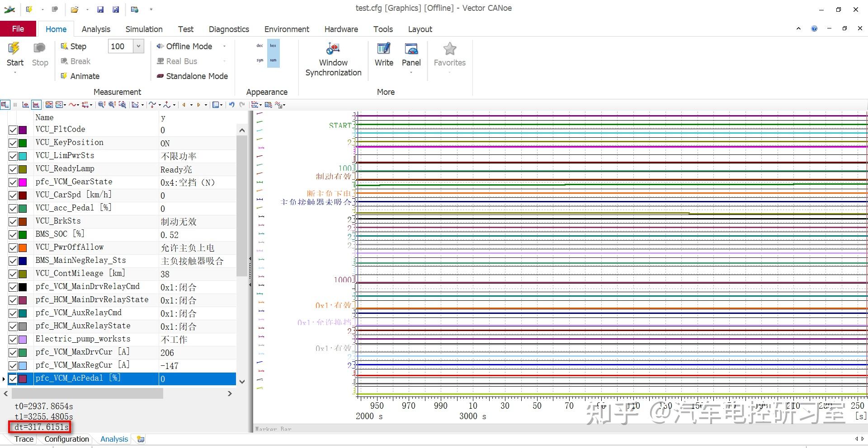
Task: Open the Panel ribbon icon
Action: pyautogui.click(x=411, y=49)
